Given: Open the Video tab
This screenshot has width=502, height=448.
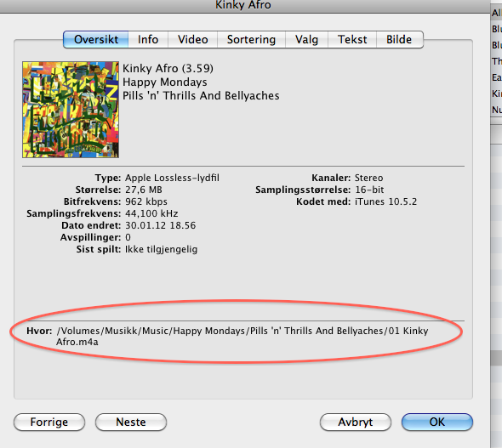Looking at the screenshot, I should 193,40.
